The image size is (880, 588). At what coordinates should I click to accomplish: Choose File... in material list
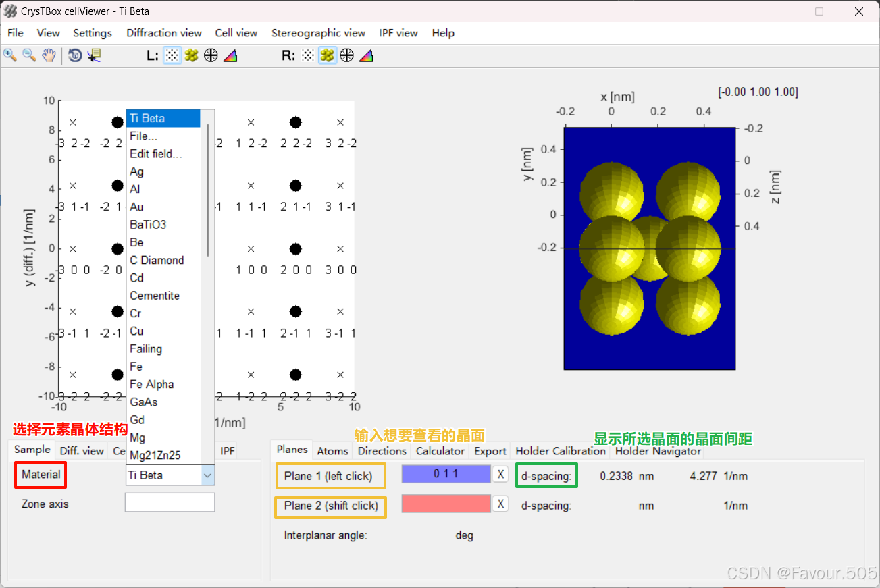(x=164, y=136)
